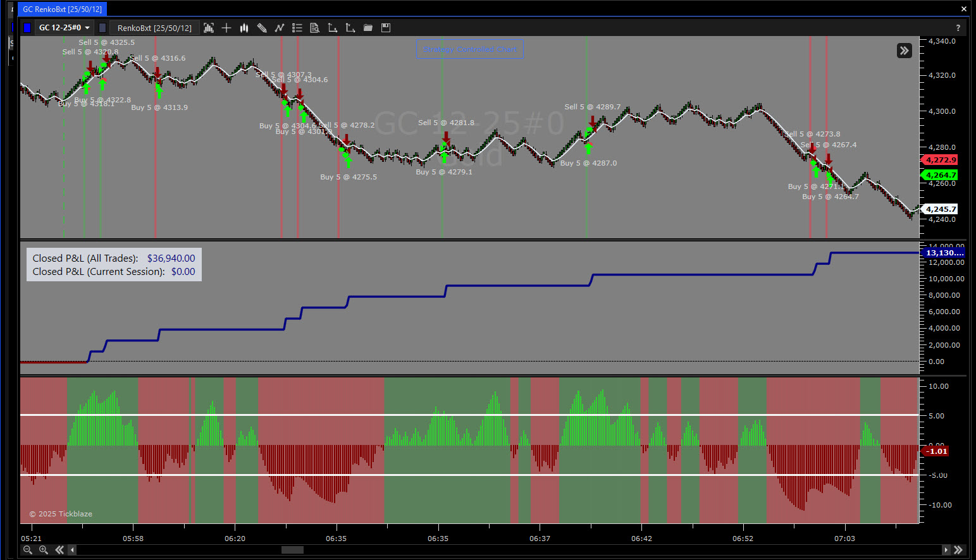Click the blue color swatch beside symbol
This screenshot has width=976, height=560.
pyautogui.click(x=27, y=28)
